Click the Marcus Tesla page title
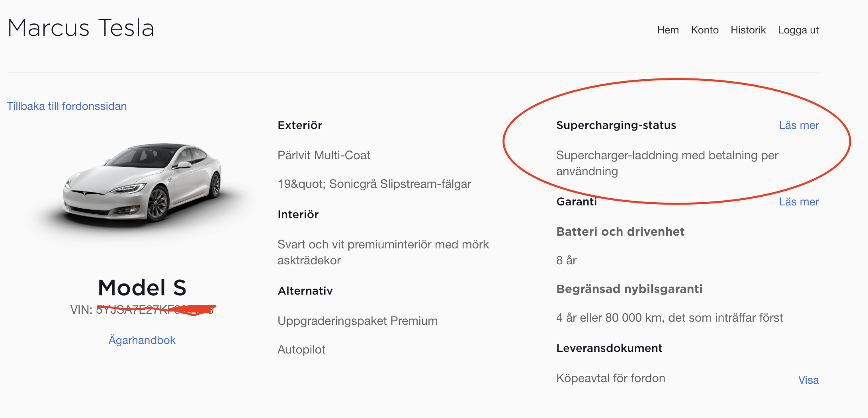Screen dimensions: 868x418 click(x=81, y=28)
